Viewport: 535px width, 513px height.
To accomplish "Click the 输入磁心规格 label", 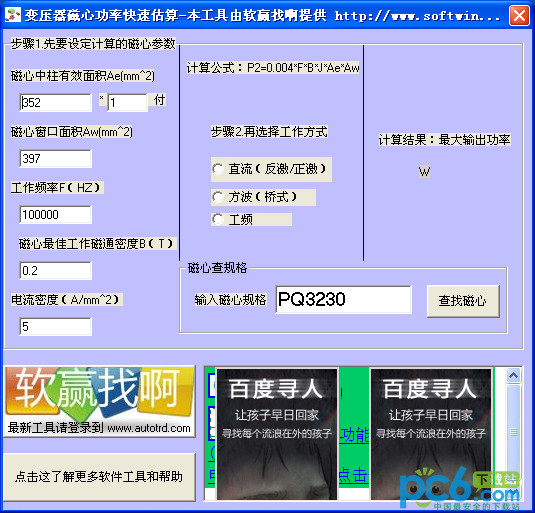I will coord(230,299).
